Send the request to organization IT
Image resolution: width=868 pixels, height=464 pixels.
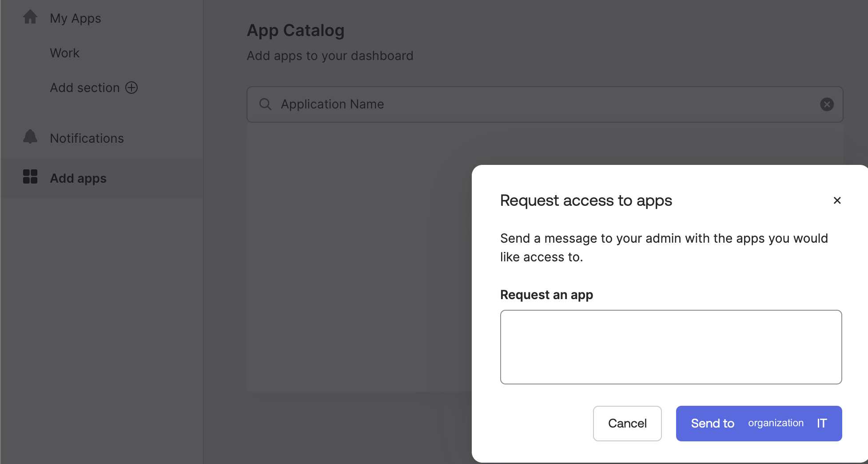click(758, 423)
